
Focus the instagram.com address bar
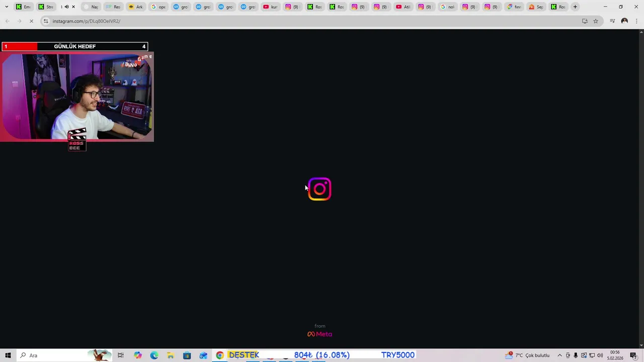coord(312,21)
